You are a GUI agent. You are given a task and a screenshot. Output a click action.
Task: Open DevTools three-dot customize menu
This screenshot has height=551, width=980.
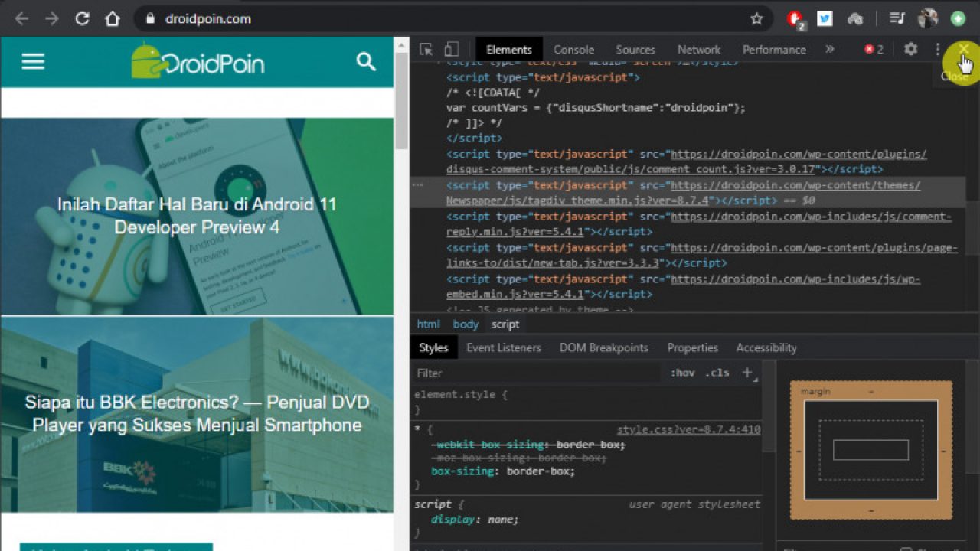point(937,49)
